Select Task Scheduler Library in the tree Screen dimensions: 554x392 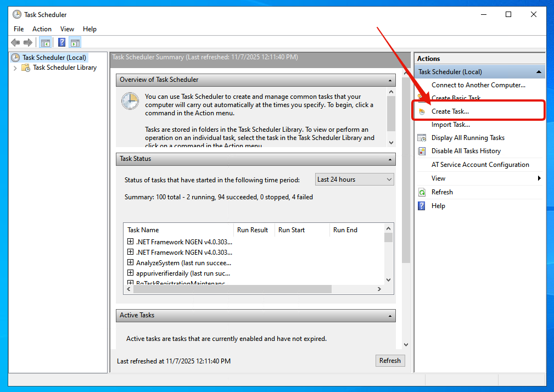(x=65, y=68)
